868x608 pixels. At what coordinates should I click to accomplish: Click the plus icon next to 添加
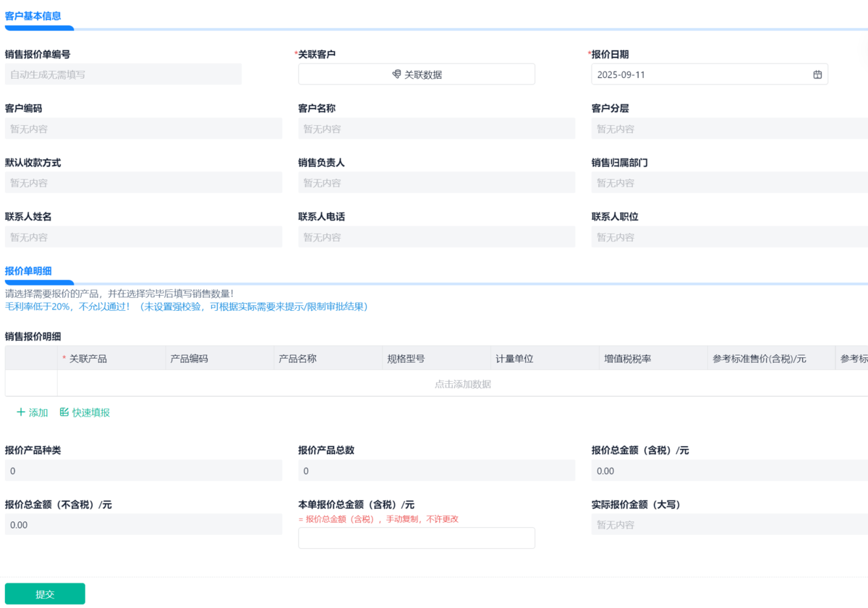tap(20, 412)
